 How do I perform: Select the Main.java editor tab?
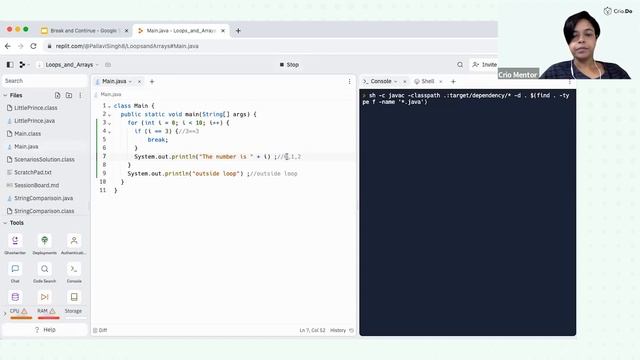pos(114,82)
